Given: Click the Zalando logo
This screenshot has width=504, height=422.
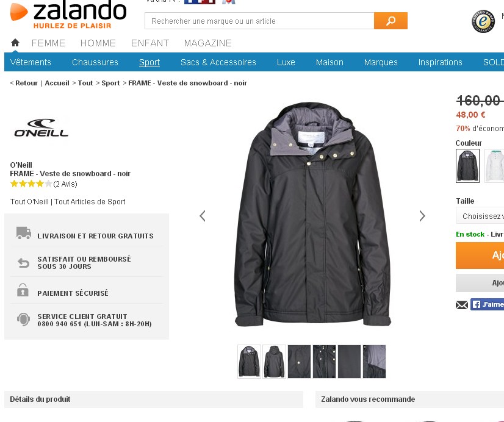Looking at the screenshot, I should point(68,15).
